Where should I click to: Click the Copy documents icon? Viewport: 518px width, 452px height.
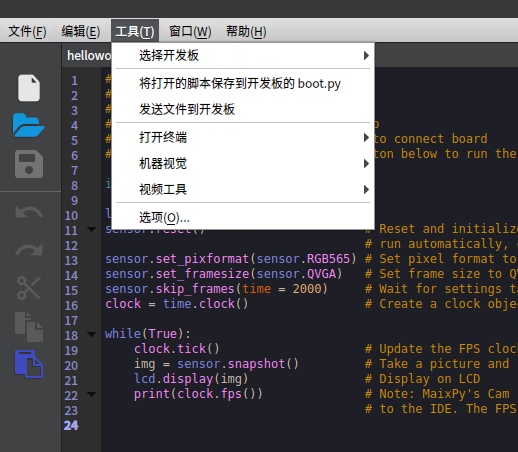point(29,327)
